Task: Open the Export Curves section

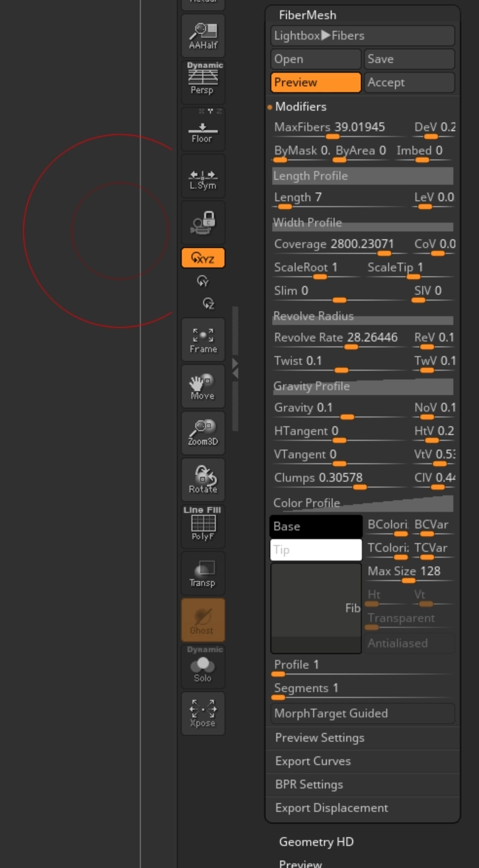Action: (x=312, y=761)
